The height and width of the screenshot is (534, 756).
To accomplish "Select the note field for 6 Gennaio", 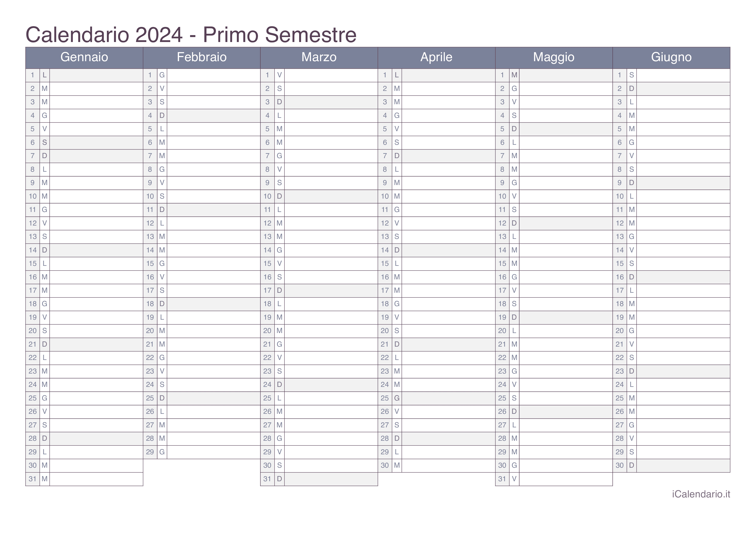I will [96, 143].
